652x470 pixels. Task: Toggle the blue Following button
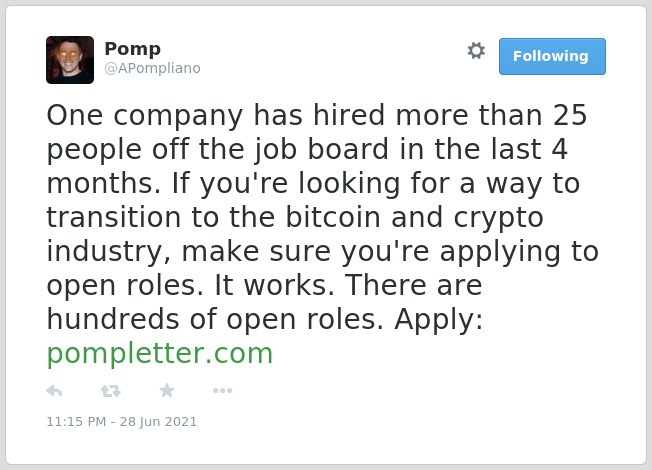coord(552,57)
